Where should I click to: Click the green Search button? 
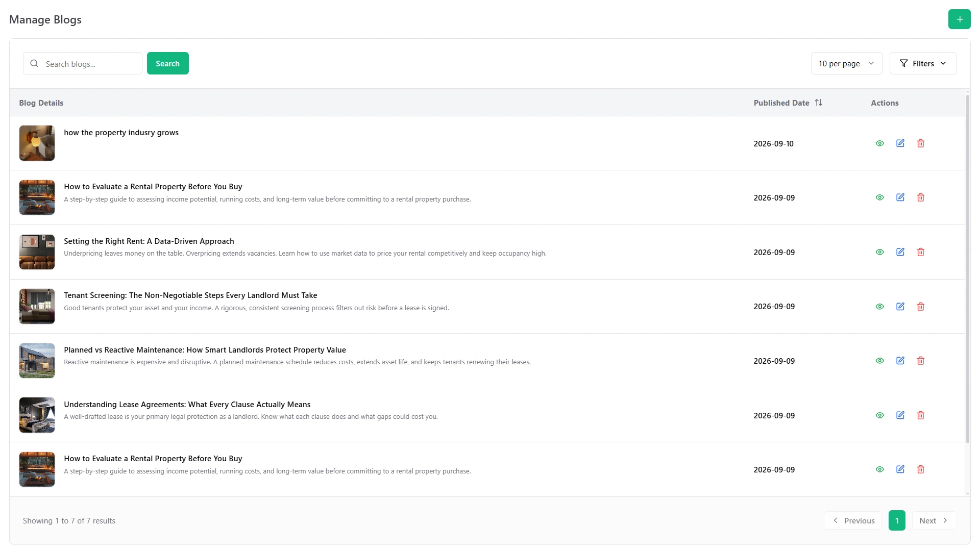(x=167, y=63)
